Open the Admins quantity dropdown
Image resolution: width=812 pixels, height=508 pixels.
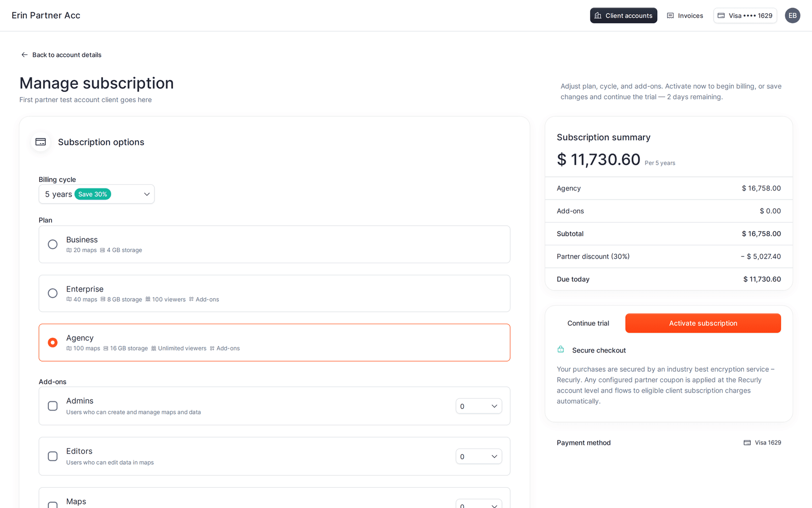pyautogui.click(x=479, y=406)
